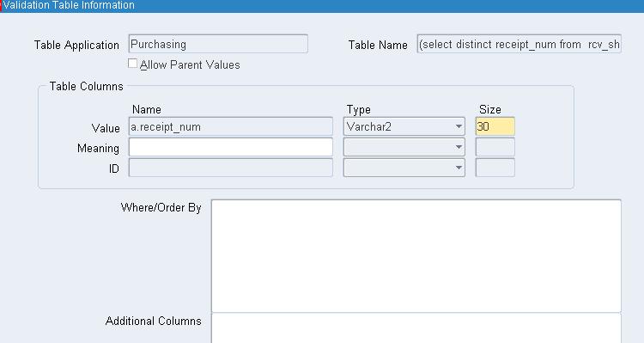
Task: Click the Where/Order By label
Action: [161, 208]
